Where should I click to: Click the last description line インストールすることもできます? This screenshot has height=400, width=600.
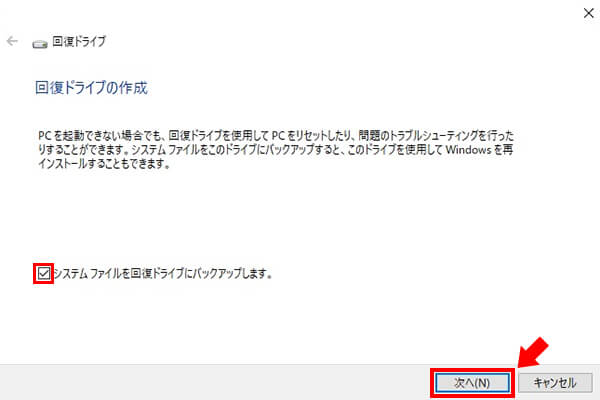[x=104, y=164]
